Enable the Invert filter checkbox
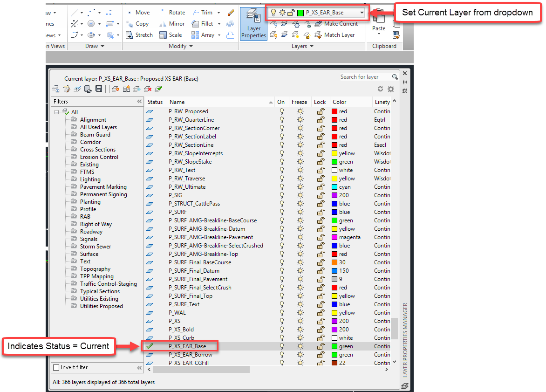The image size is (546, 392). (x=56, y=368)
